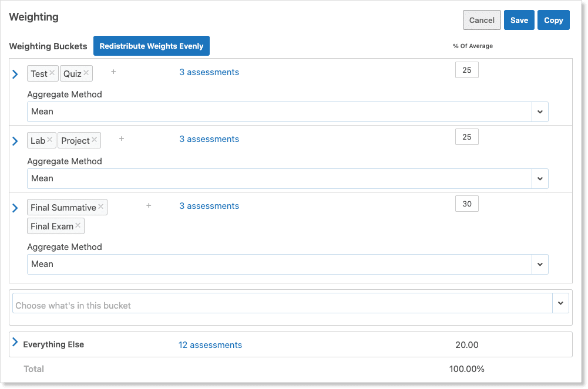Remove the Project tag
Screen dimensions: 588x389
click(x=95, y=140)
